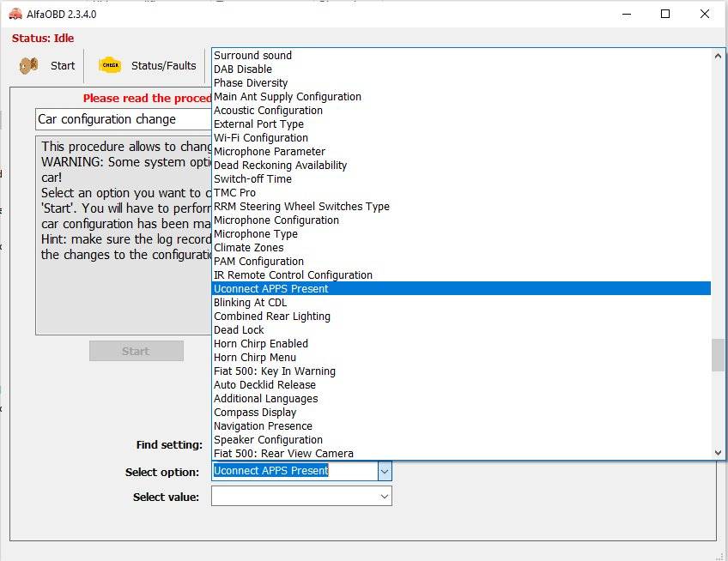Click the Car configuration change procedure field

pyautogui.click(x=124, y=120)
